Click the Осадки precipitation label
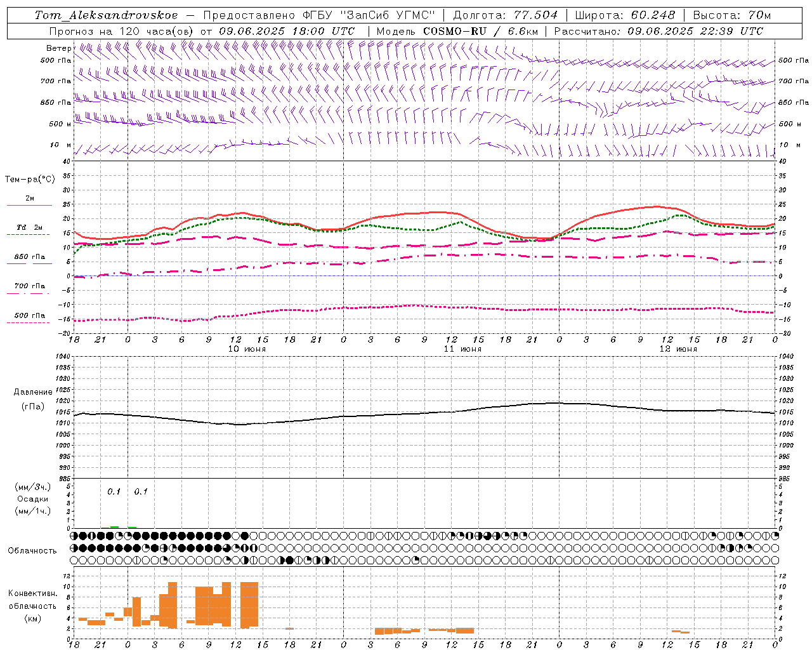The height and width of the screenshot is (650, 812). tap(33, 499)
